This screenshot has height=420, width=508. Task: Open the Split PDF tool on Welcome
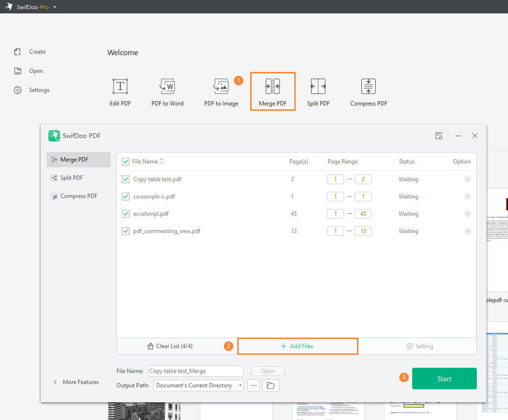click(x=318, y=92)
